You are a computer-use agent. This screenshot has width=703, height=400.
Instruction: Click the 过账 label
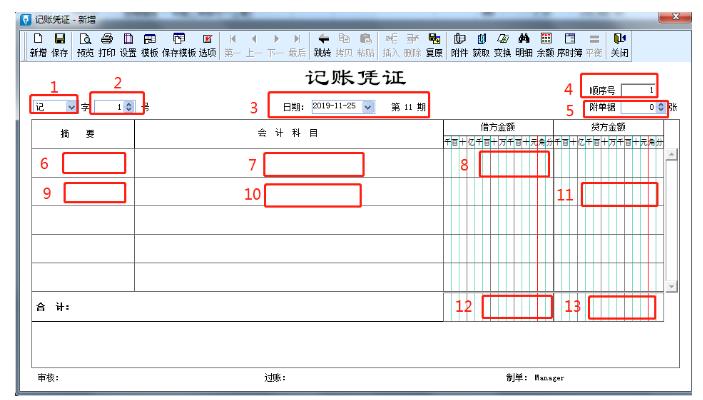tap(275, 378)
